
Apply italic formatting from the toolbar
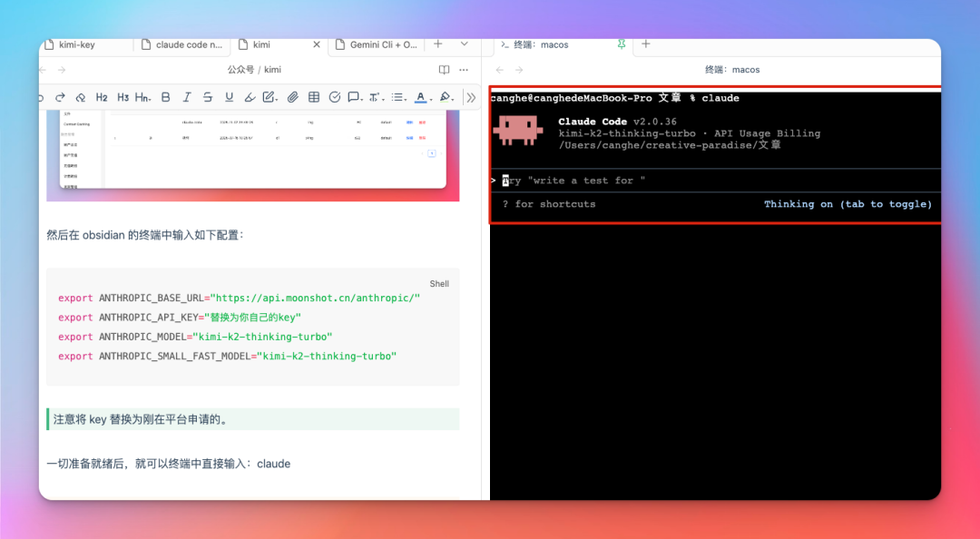click(187, 97)
